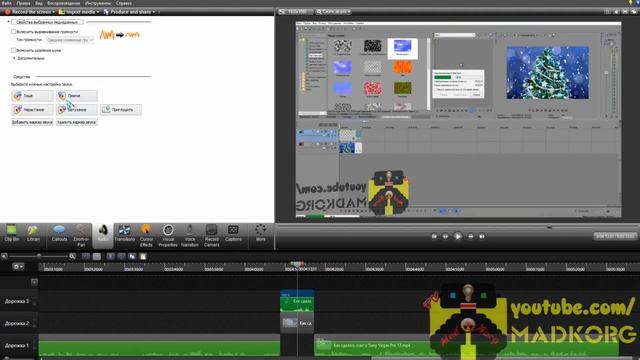Expand the Дополнительно advanced section
This screenshot has width=640, height=360.
pyautogui.click(x=14, y=58)
